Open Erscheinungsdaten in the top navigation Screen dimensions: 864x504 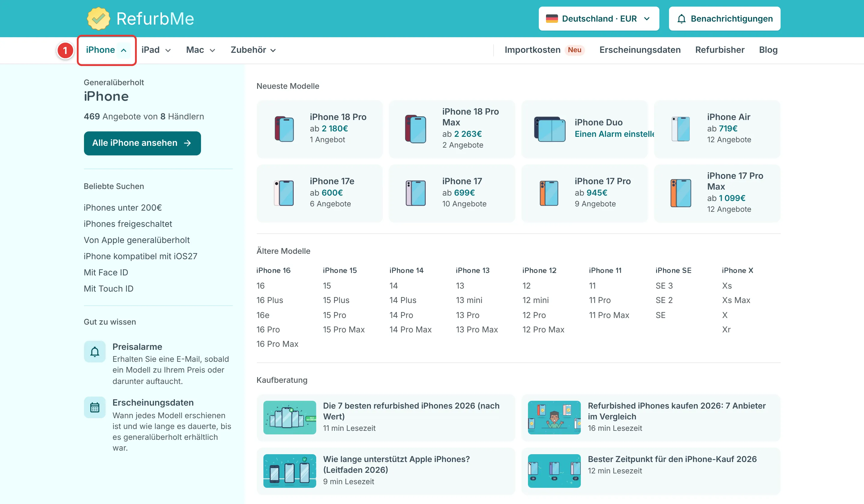click(640, 50)
